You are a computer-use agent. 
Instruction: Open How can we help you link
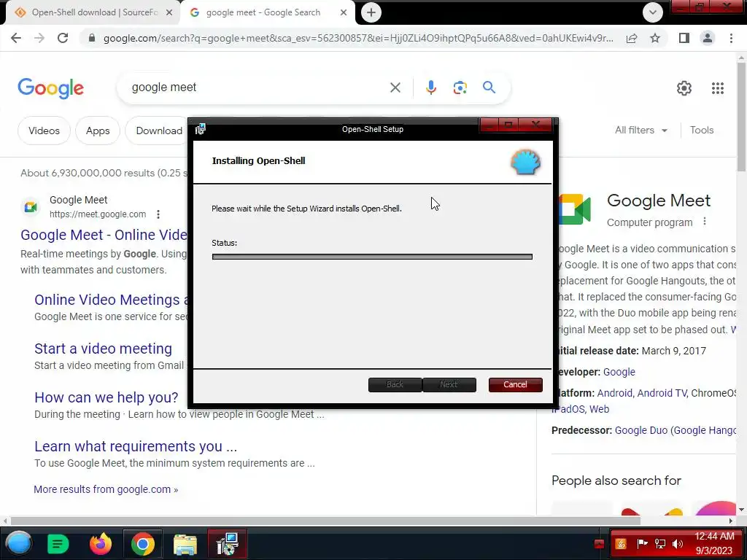(x=107, y=397)
